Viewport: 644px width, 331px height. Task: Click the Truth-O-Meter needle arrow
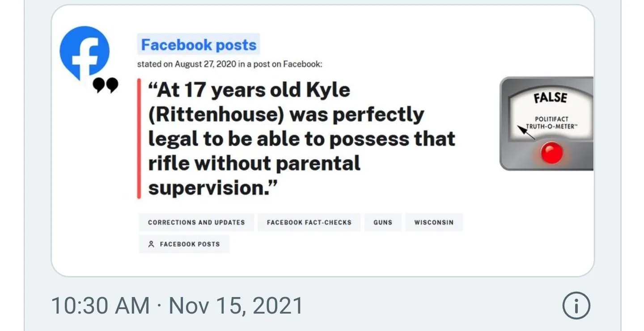point(526,133)
